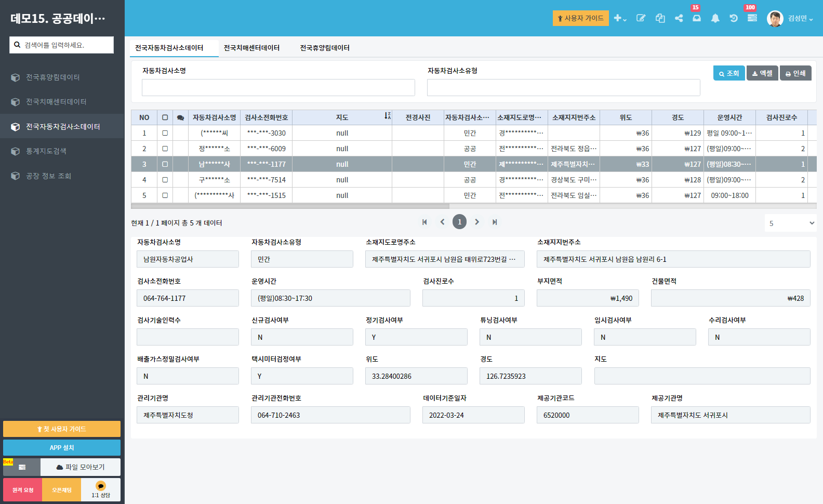Expand the plus add dropdown in header
823x504 pixels.
[620, 18]
